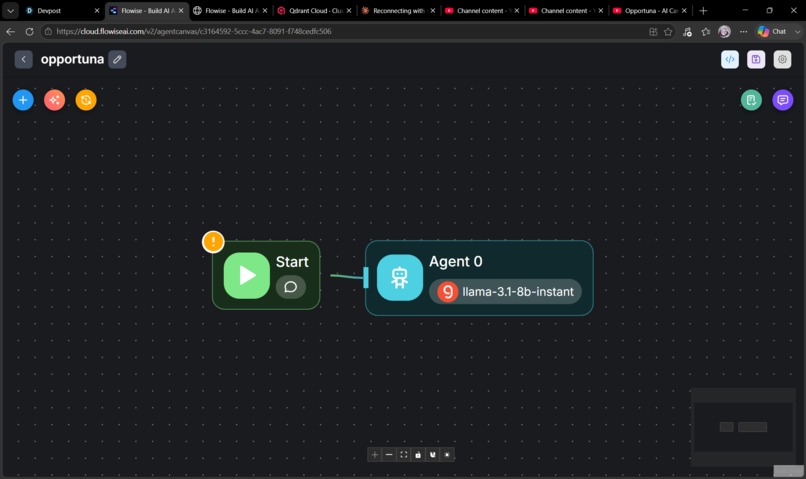Open the Copilot Chat button

pos(772,32)
